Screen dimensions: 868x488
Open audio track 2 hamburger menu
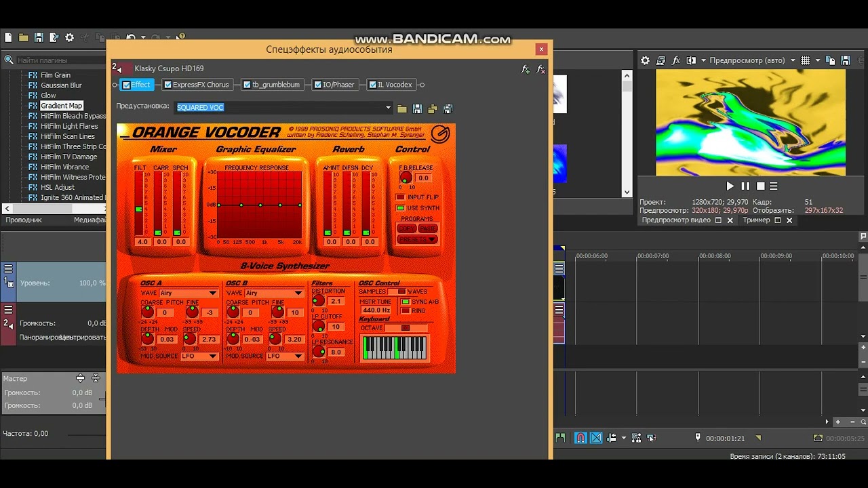pos(8,310)
